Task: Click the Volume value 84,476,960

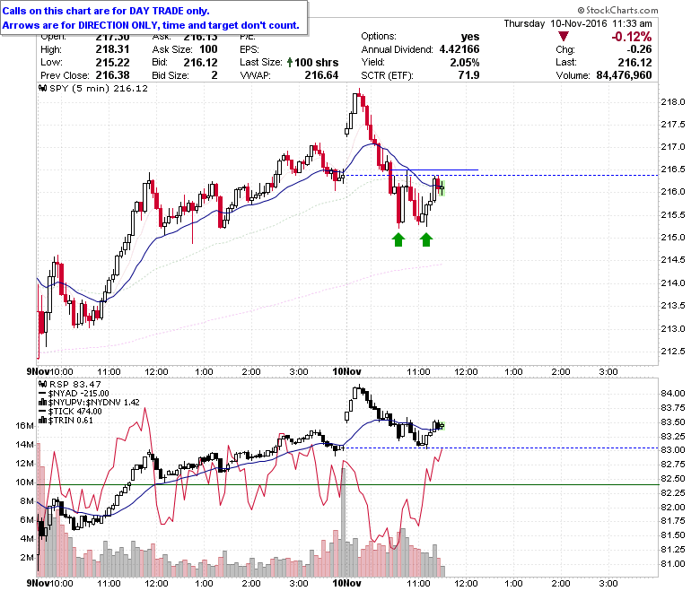Action: point(624,75)
